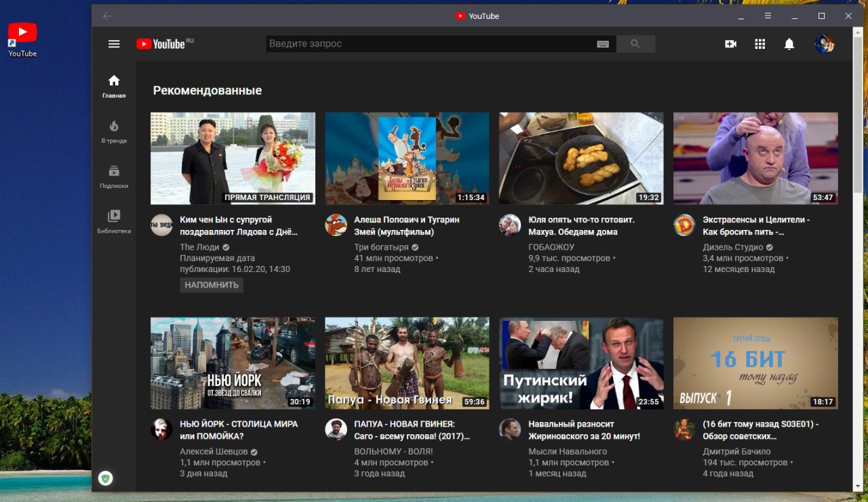Click Мысли Навального channel avatar
Screen dimensions: 868x502
point(510,429)
